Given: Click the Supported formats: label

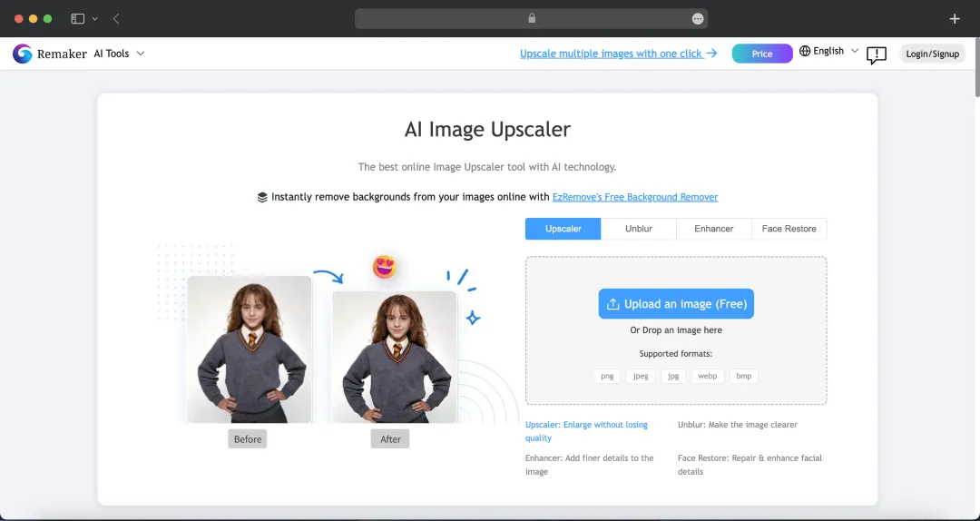Looking at the screenshot, I should [x=676, y=354].
